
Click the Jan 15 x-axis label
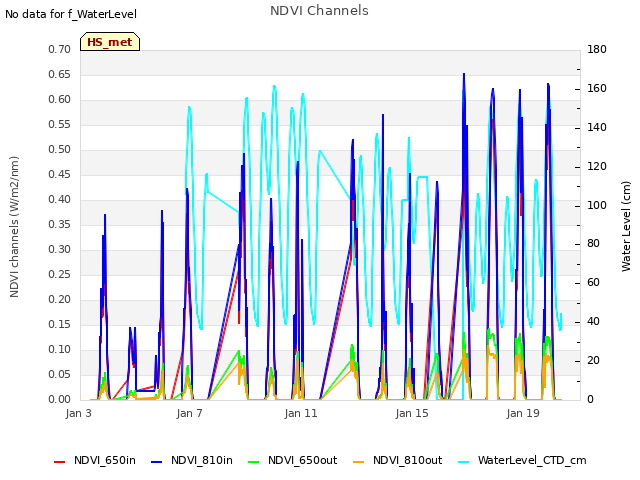click(412, 413)
